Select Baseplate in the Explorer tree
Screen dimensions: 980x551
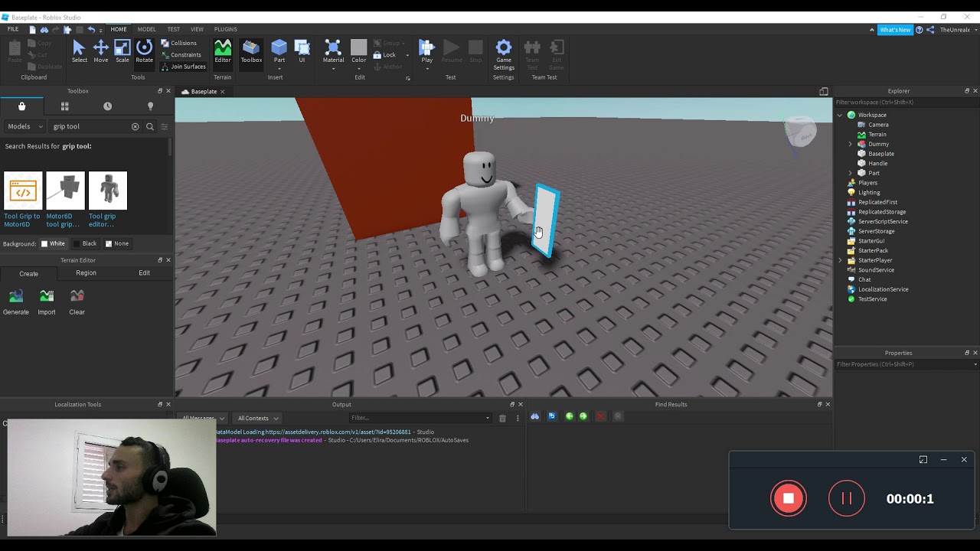click(x=881, y=154)
